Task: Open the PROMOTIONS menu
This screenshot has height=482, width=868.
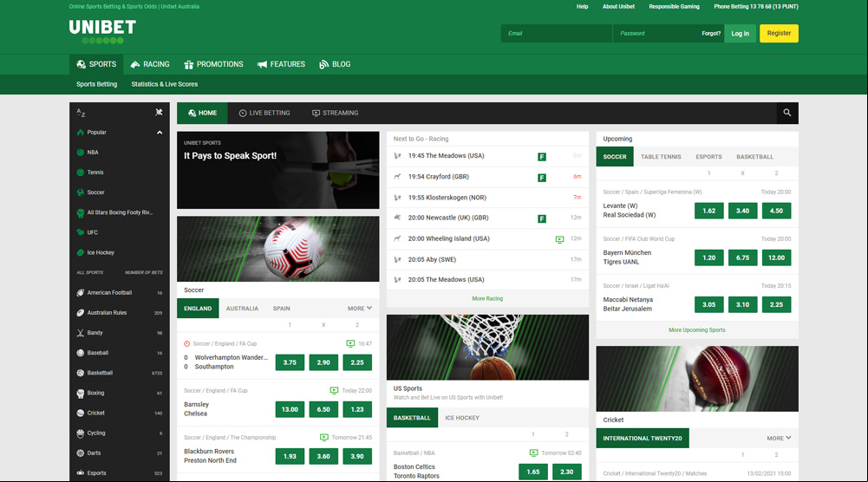Action: point(213,64)
